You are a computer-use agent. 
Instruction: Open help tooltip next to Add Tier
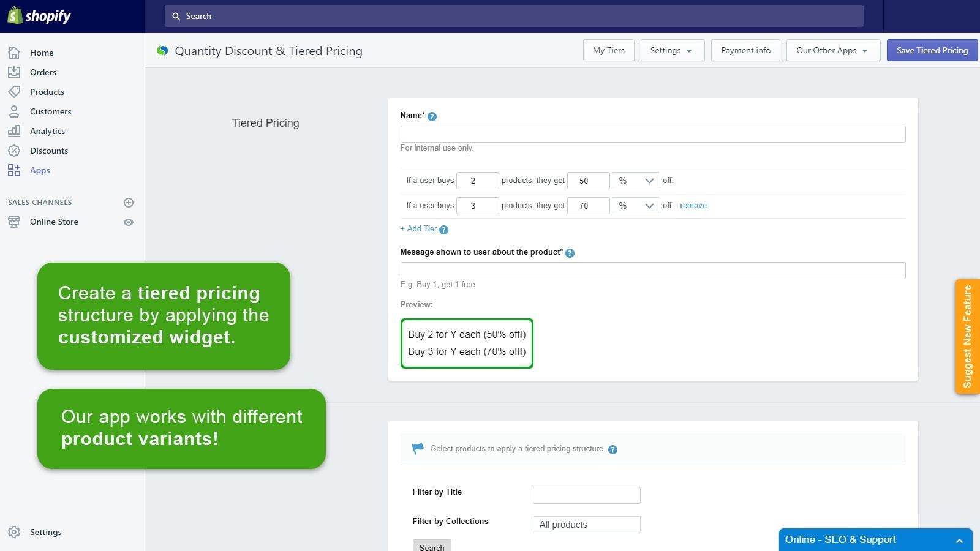click(444, 230)
